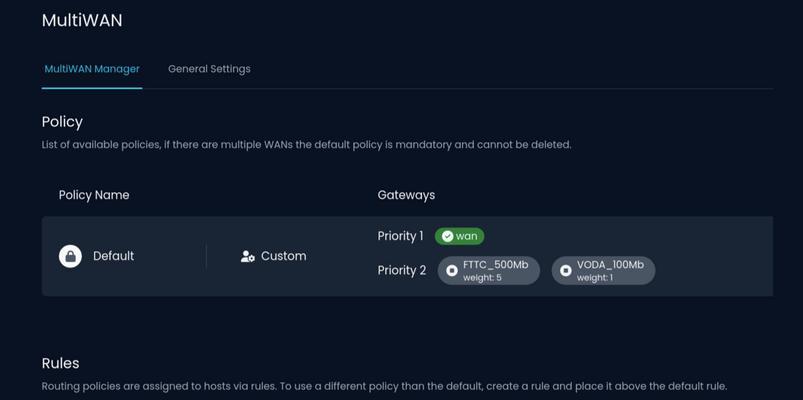Click the Policy section heading

point(62,122)
